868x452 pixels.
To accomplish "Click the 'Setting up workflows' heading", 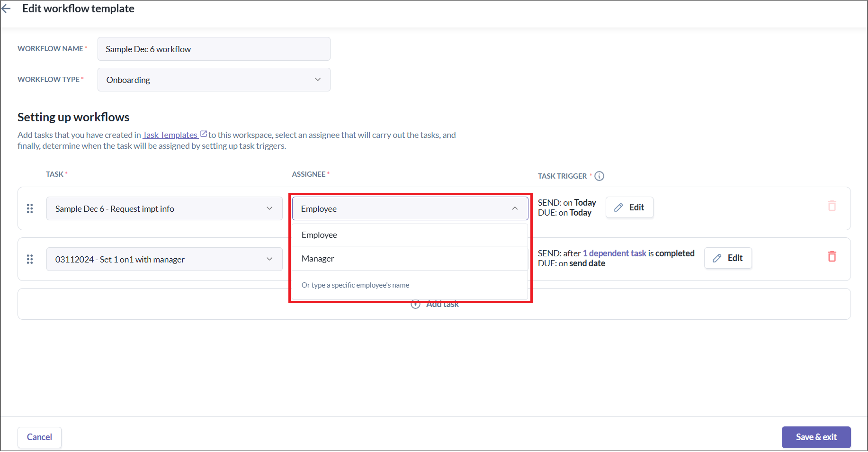I will (x=73, y=117).
